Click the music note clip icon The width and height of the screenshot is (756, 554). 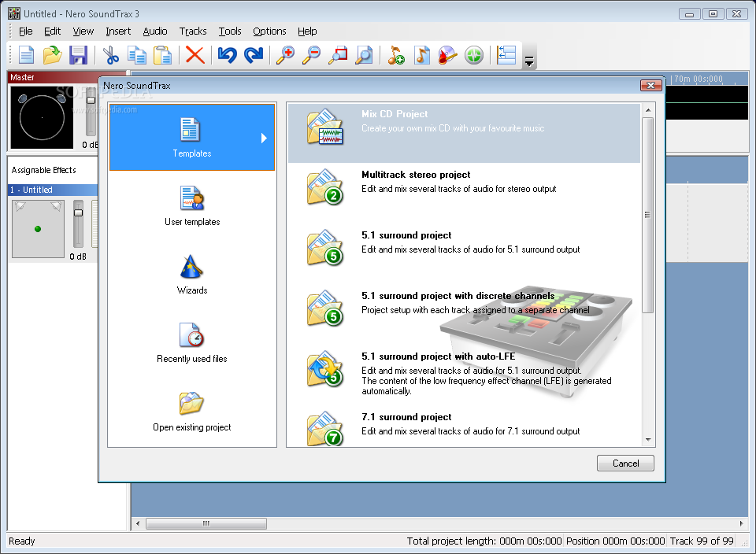pyautogui.click(x=422, y=55)
